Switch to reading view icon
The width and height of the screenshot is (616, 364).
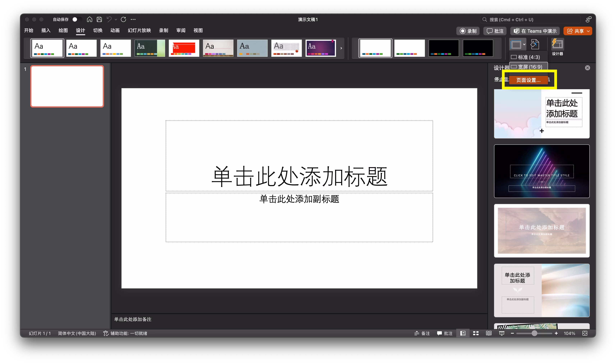pyautogui.click(x=489, y=333)
